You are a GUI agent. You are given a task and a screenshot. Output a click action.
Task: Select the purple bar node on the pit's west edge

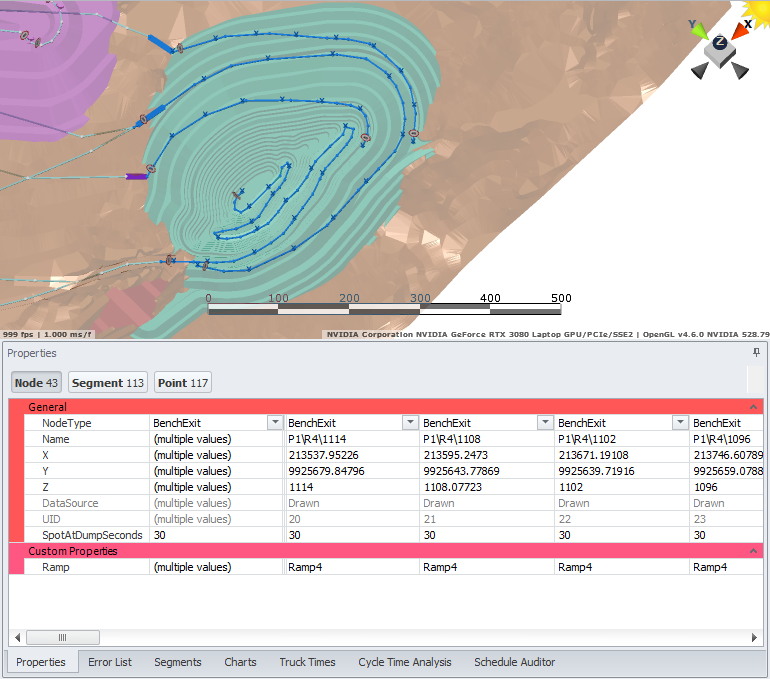tap(136, 176)
